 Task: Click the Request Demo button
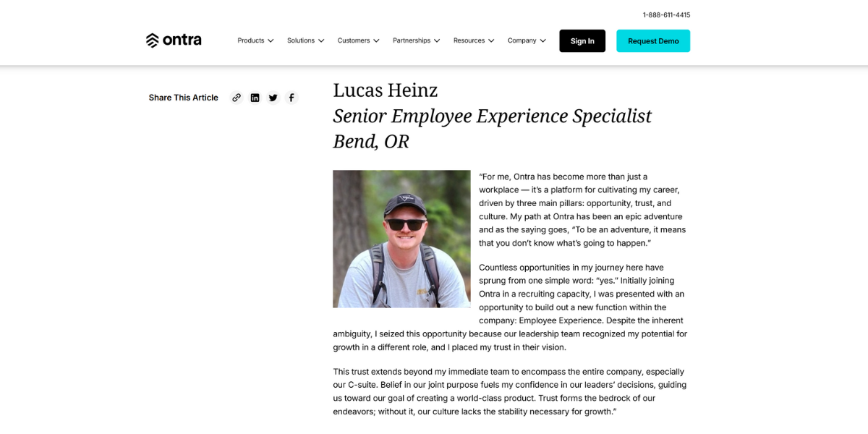click(653, 41)
